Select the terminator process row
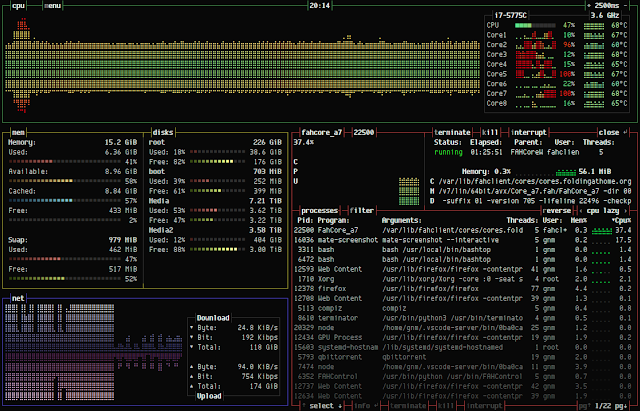This screenshot has height=411, width=640. [x=462, y=318]
